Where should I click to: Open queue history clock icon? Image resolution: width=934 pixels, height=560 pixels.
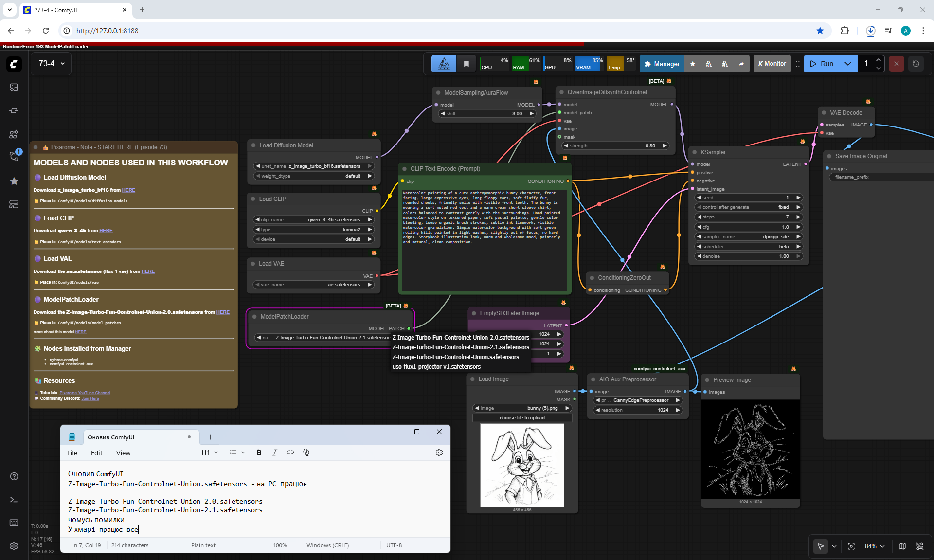916,64
